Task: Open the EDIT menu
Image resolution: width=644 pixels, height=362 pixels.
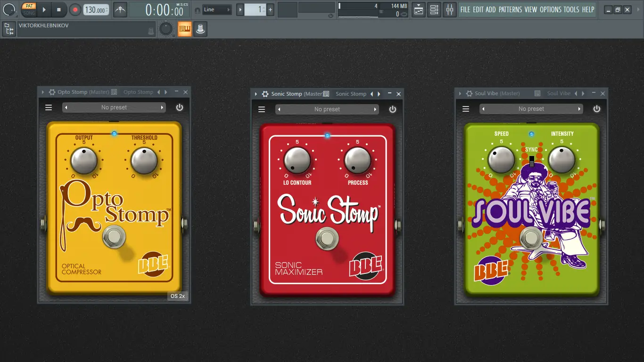Action: click(x=478, y=9)
